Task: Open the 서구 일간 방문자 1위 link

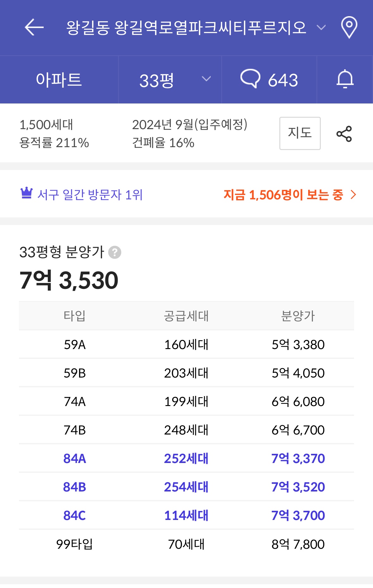Action: pyautogui.click(x=90, y=195)
